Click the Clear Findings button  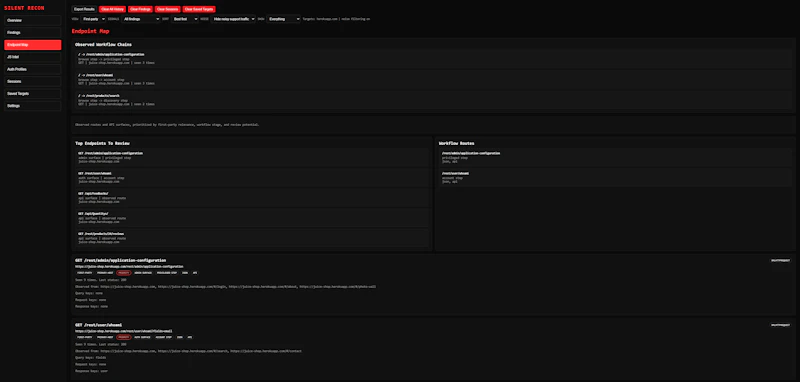140,9
